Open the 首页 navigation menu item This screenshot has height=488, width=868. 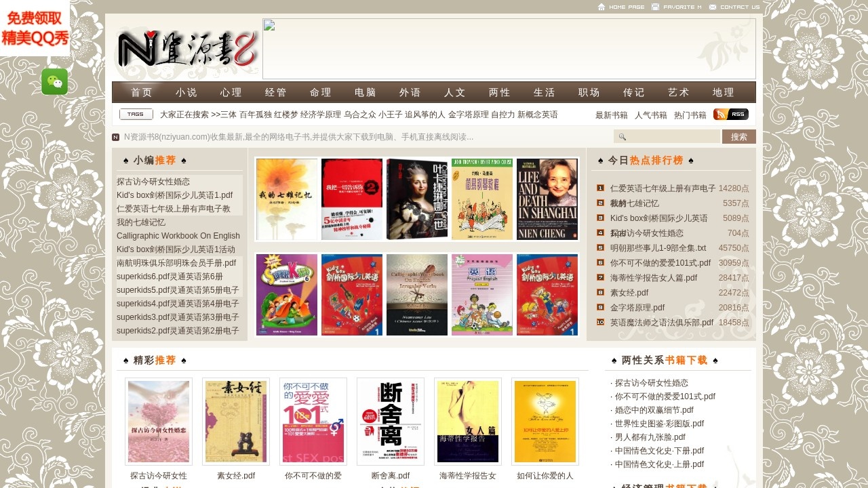tap(141, 92)
